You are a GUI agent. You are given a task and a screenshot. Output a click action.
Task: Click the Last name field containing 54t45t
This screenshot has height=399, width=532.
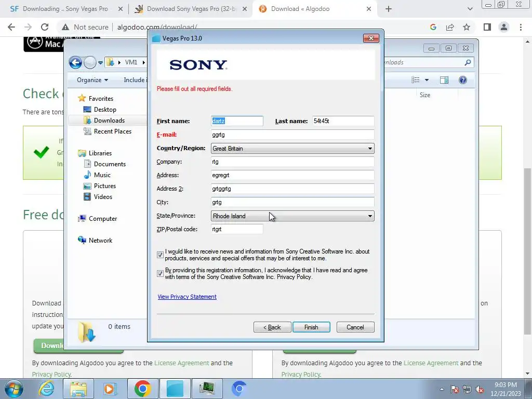tap(343, 121)
